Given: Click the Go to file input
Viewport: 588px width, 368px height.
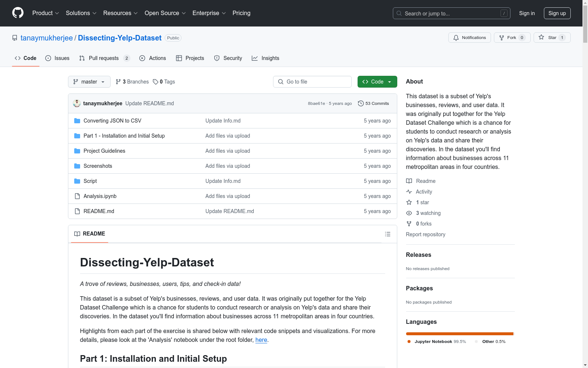Looking at the screenshot, I should coord(312,82).
